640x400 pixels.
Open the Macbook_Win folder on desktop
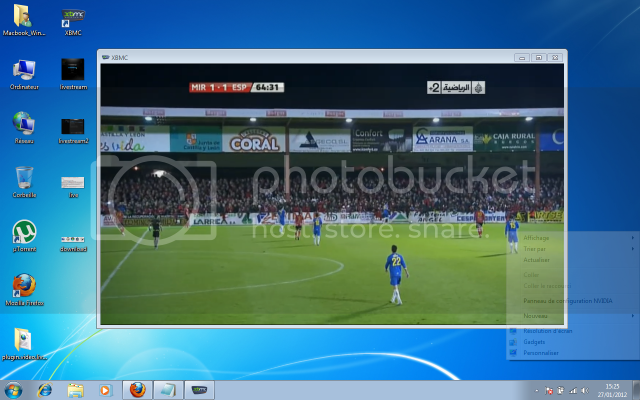[24, 20]
